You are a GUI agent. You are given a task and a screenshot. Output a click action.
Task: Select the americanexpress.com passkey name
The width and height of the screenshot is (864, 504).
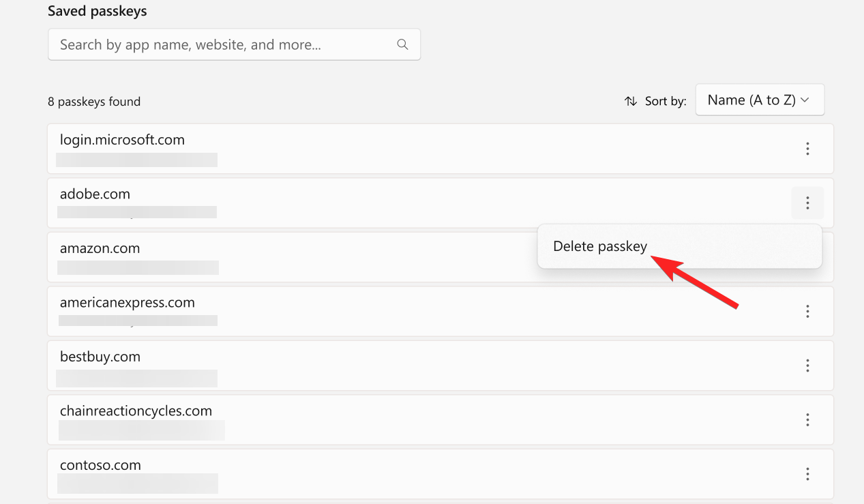point(128,303)
